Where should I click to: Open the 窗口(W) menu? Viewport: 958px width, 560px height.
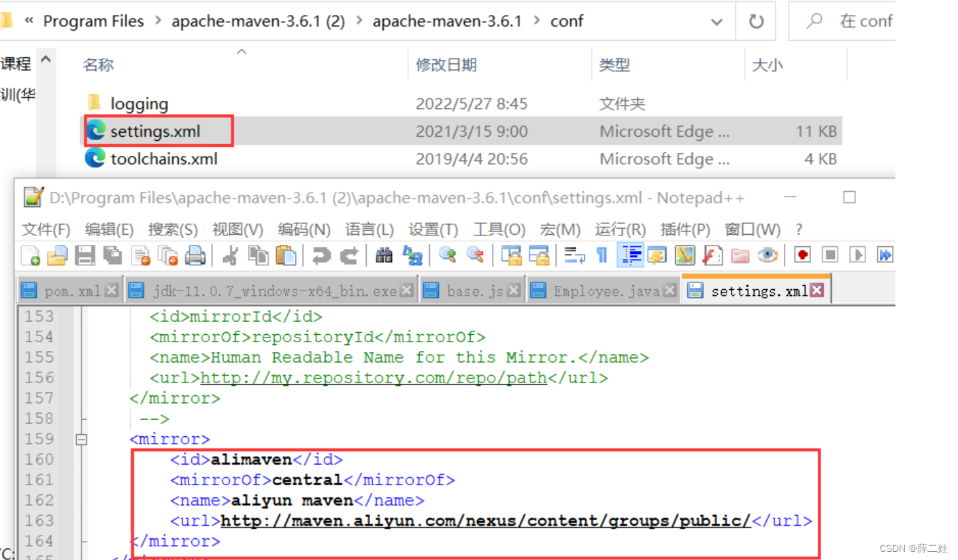point(753,229)
